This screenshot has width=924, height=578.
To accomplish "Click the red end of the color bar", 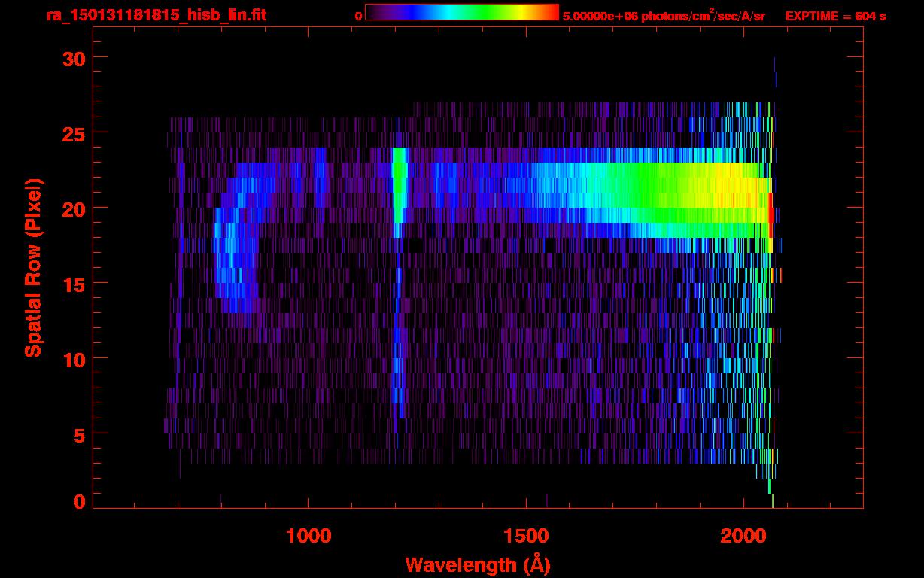I will [551, 12].
